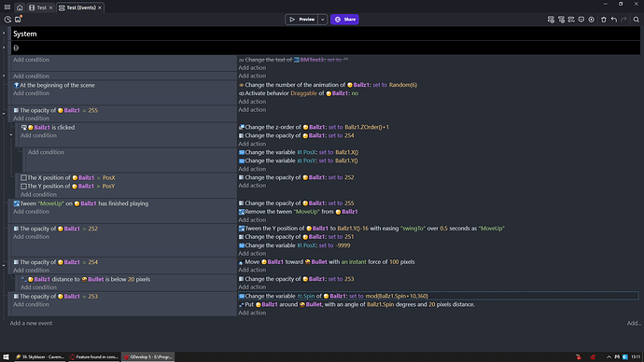644x362 pixels.
Task: Select 'The Y position of Ballz1 > PosY'
Action: [x=67, y=187]
